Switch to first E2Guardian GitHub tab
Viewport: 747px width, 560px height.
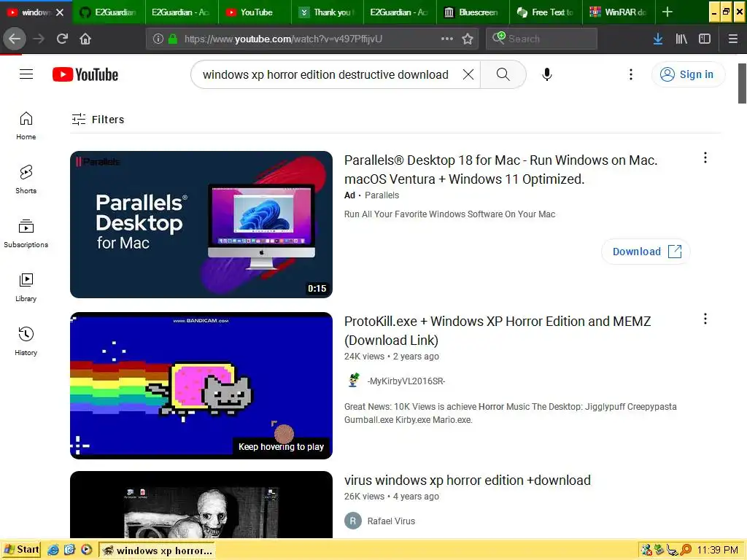(x=109, y=12)
